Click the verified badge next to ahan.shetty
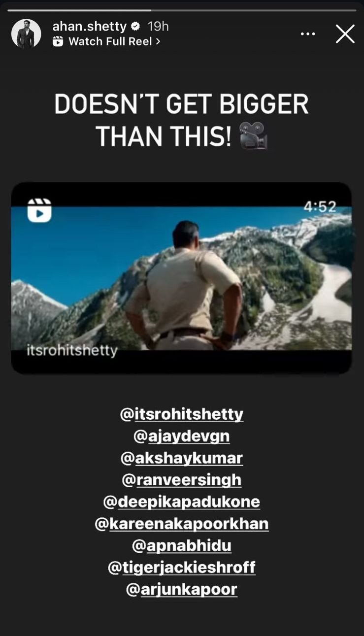The width and height of the screenshot is (364, 636). (135, 26)
